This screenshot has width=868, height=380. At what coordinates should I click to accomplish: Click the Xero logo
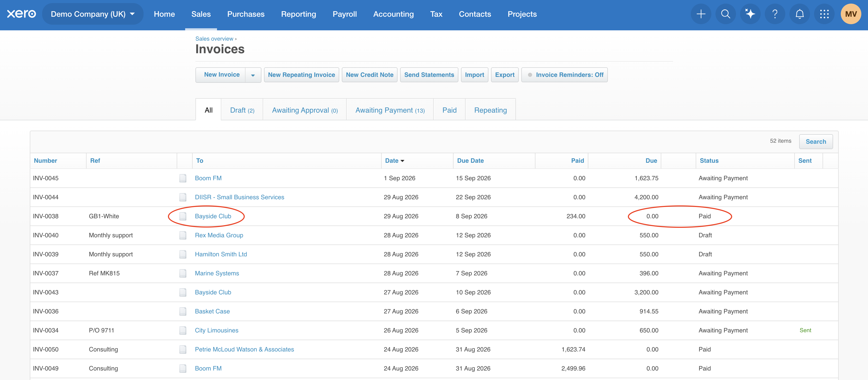pyautogui.click(x=22, y=14)
